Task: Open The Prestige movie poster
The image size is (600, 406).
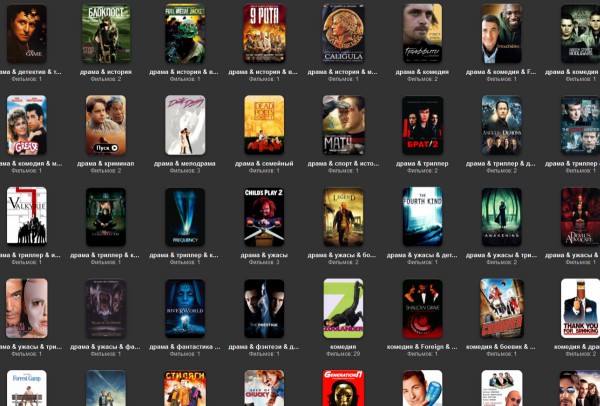Action: pyautogui.click(x=264, y=308)
